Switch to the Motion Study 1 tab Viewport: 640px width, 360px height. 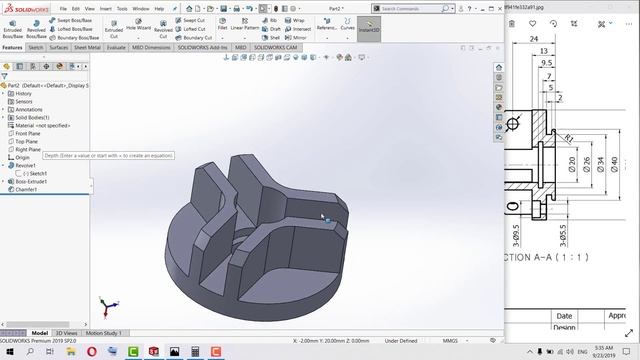pos(104,333)
